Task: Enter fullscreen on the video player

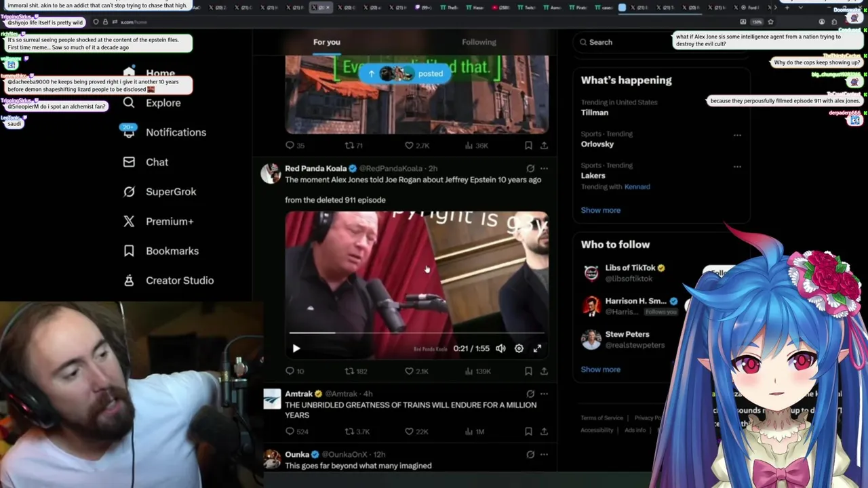Action: click(x=537, y=348)
